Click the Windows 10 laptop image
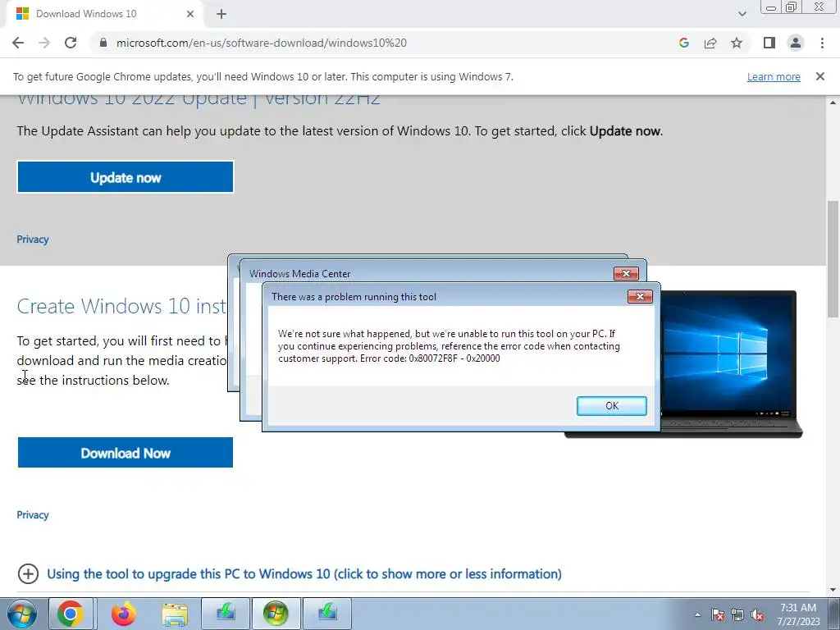Image resolution: width=840 pixels, height=630 pixels. tap(729, 364)
